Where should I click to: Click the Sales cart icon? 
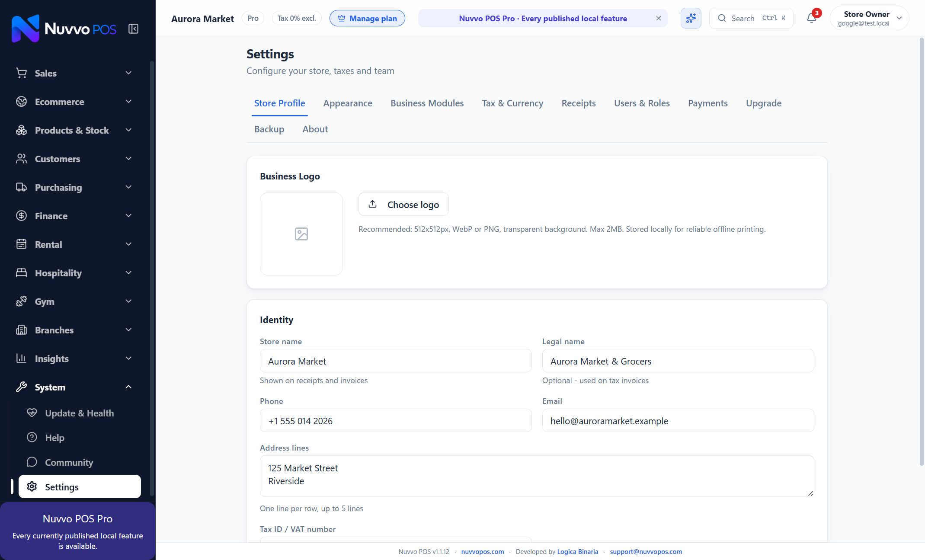(21, 73)
